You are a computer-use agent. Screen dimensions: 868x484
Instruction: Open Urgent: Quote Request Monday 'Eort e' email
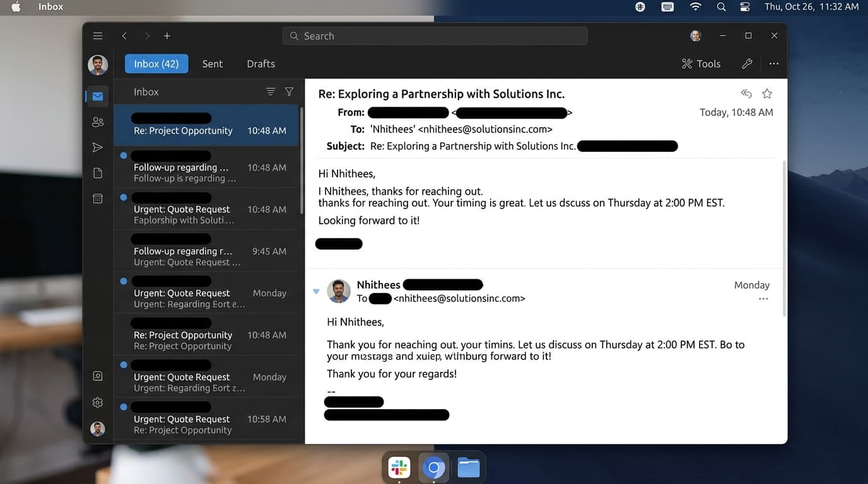point(206,292)
